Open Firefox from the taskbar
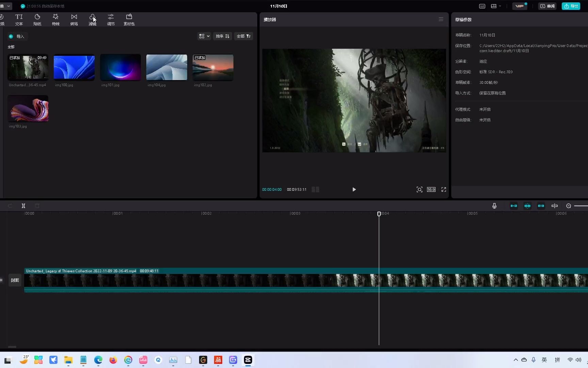Image resolution: width=588 pixels, height=368 pixels. point(113,360)
